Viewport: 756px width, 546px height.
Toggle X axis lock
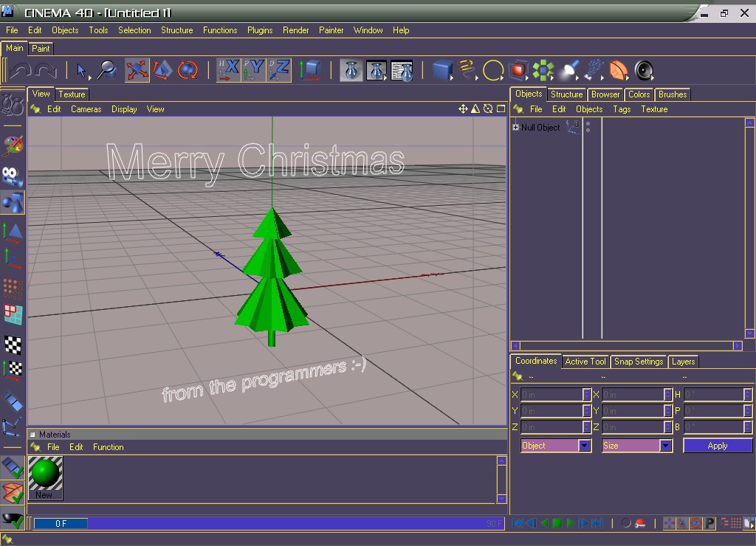(x=229, y=70)
